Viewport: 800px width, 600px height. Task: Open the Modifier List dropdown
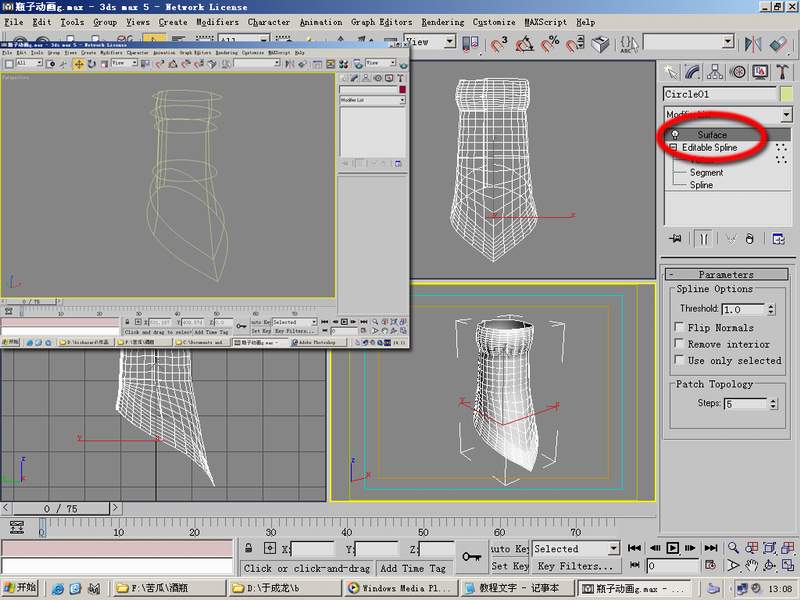pos(786,115)
